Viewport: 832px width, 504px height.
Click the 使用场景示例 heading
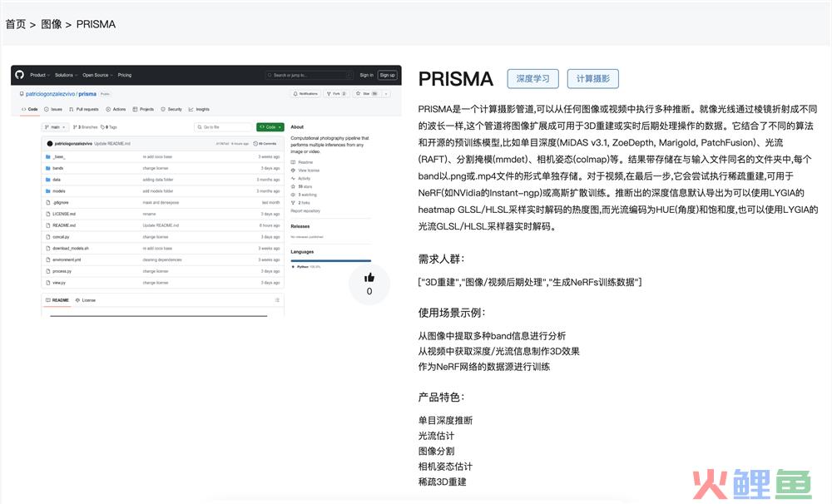452,313
